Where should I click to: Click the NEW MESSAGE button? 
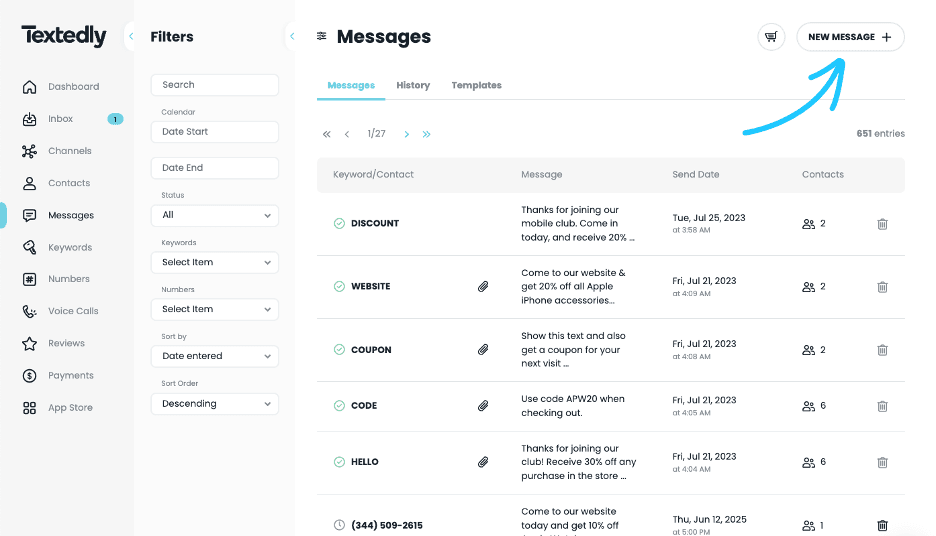tap(850, 37)
